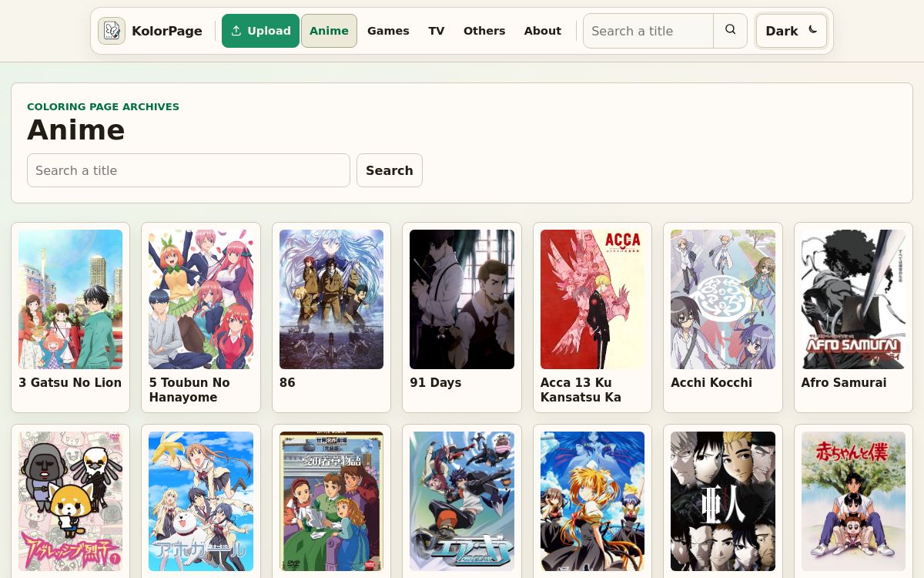Screen dimensions: 924x578
Task: Click the 3 Gatsu No Lion title
Action: 70,382
